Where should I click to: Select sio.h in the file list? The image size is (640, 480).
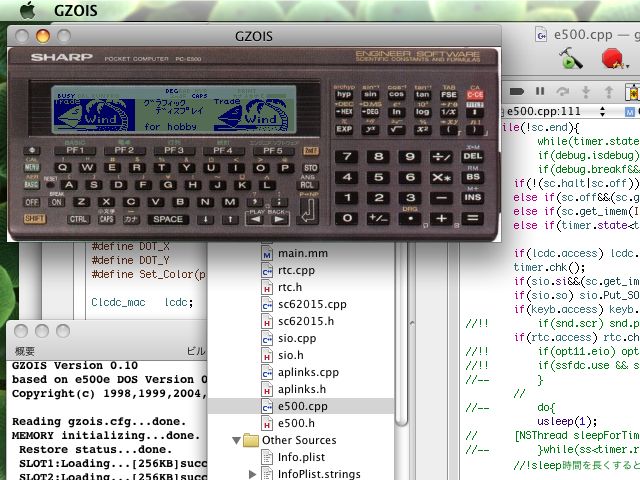pos(291,356)
